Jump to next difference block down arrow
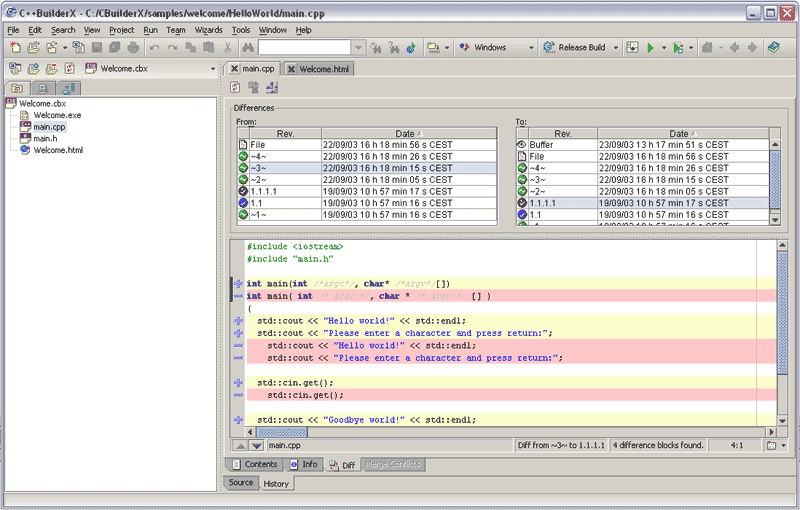This screenshot has width=800, height=510. (x=257, y=445)
